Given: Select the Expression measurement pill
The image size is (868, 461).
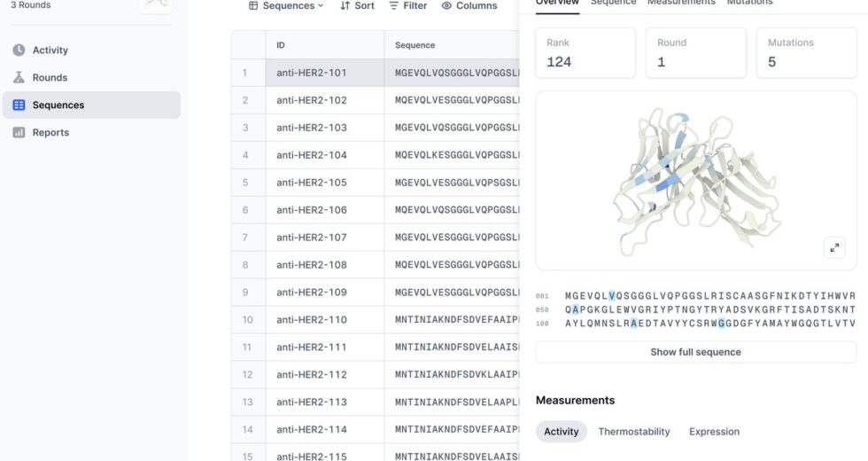Looking at the screenshot, I should (714, 432).
